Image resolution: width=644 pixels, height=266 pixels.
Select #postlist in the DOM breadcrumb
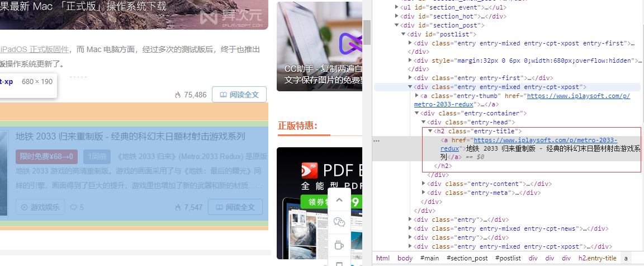(x=507, y=258)
